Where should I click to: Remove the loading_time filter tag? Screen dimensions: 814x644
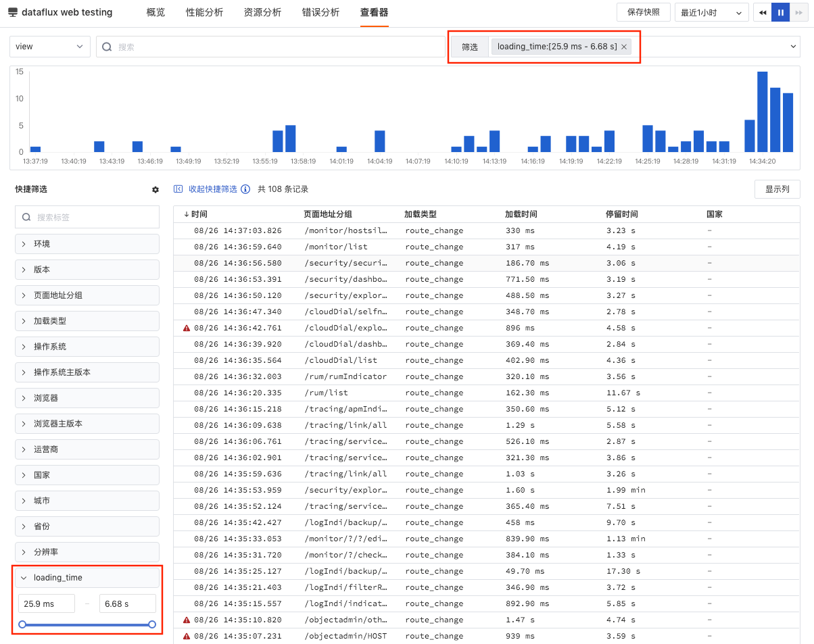click(x=624, y=47)
